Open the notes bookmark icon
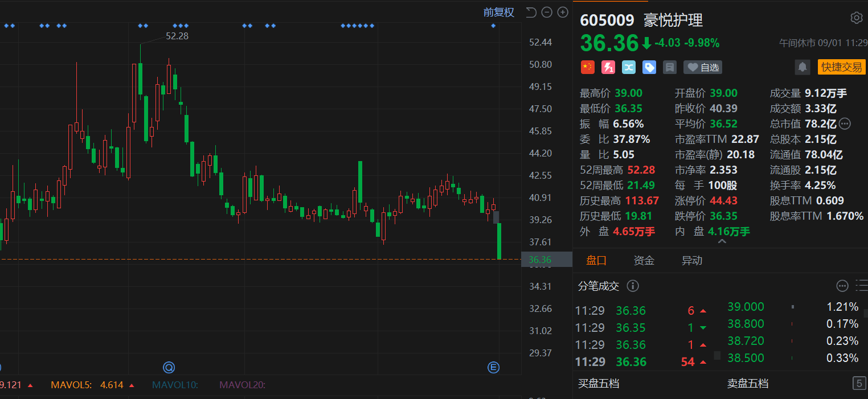Screen dimensions: 868x399 point(670,67)
